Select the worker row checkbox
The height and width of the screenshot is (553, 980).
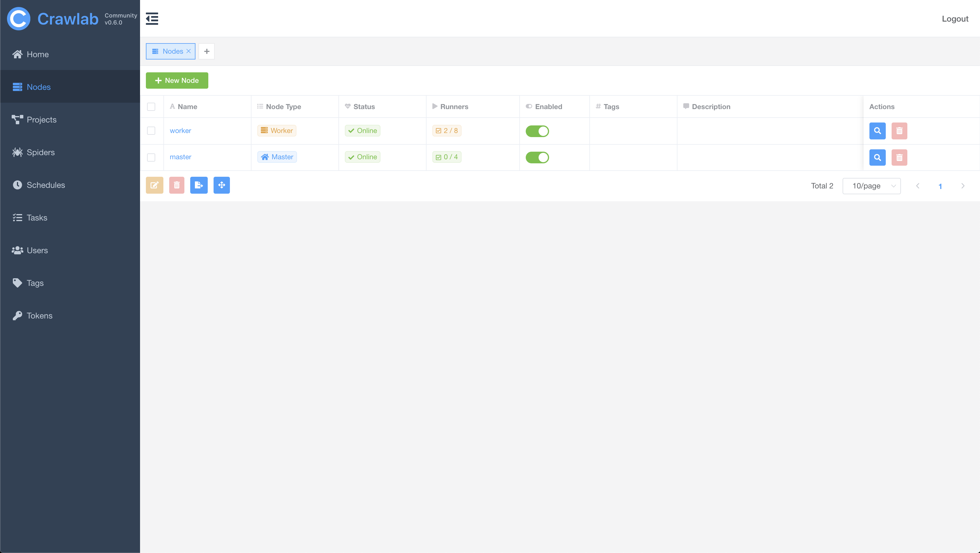coord(151,131)
